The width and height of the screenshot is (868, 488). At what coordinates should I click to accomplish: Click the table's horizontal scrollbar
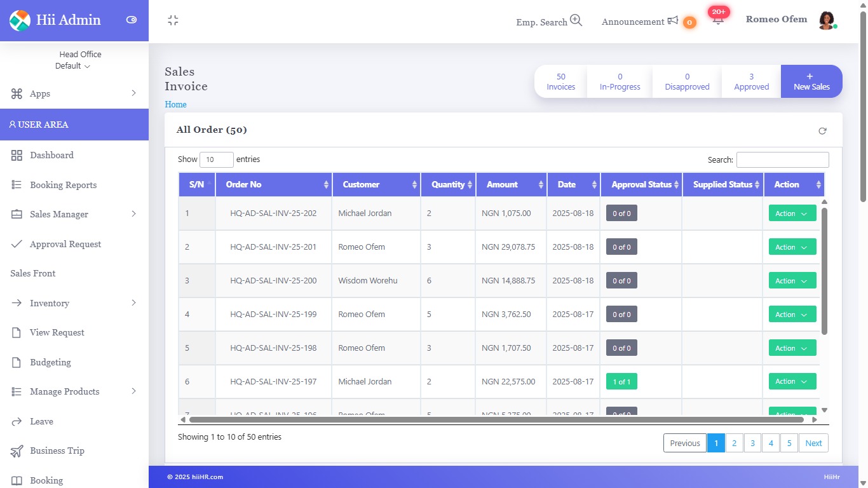tap(496, 419)
